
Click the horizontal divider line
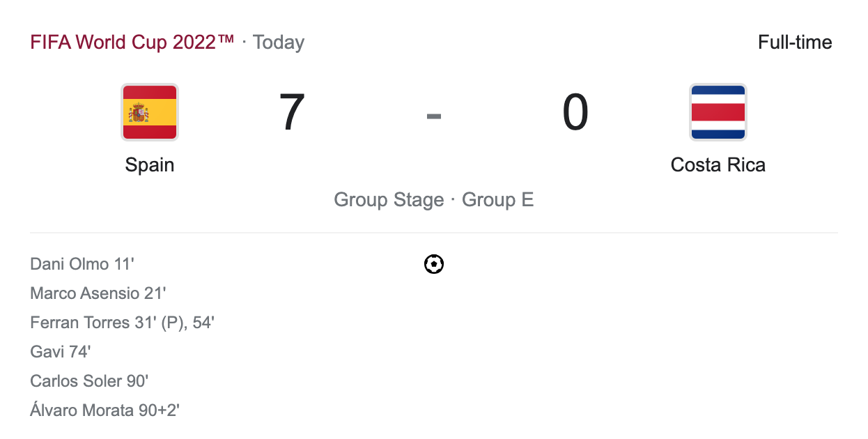point(433,233)
